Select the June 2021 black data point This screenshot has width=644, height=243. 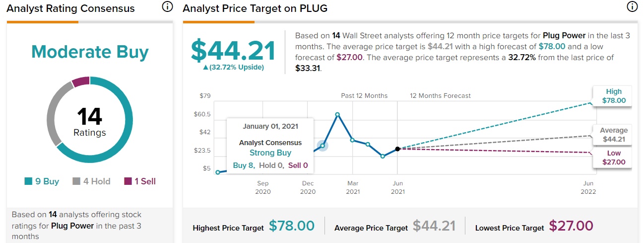point(397,149)
